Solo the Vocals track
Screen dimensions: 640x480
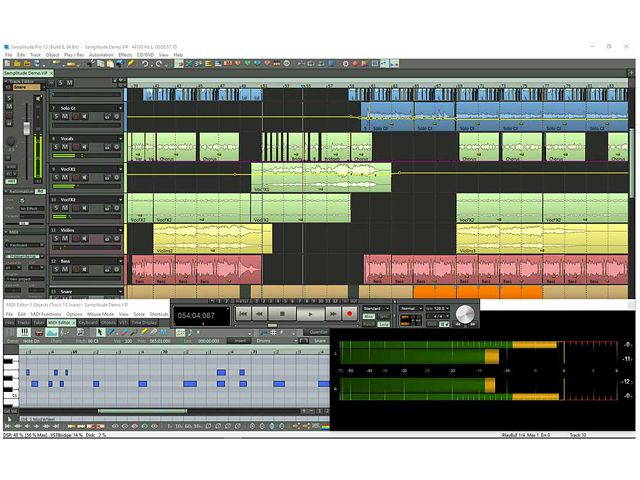[56, 147]
